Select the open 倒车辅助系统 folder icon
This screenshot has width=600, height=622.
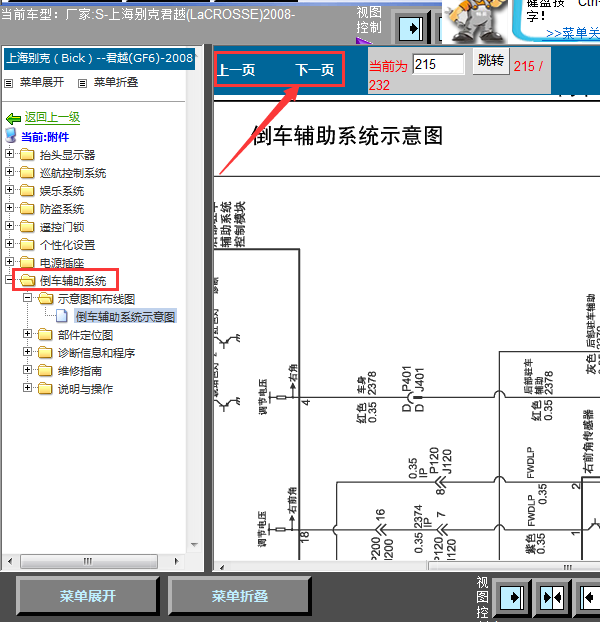point(27,280)
